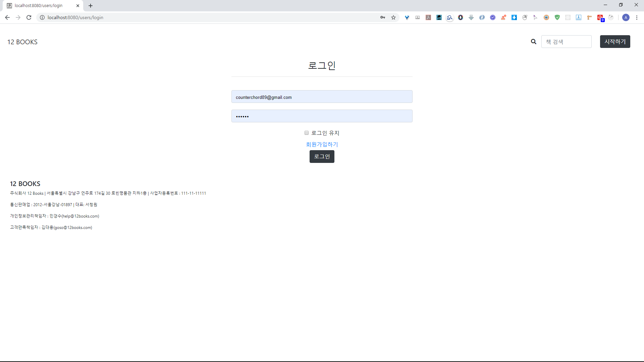Open the green shield extension

click(x=557, y=17)
